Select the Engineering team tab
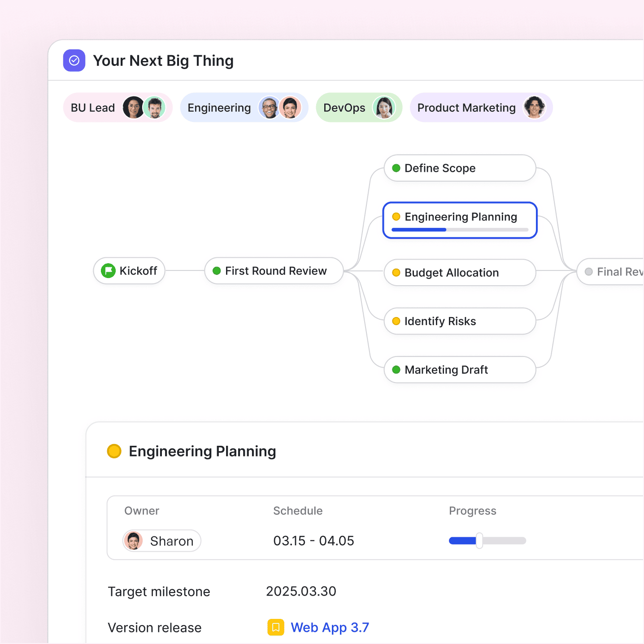644x644 pixels. pos(219,108)
